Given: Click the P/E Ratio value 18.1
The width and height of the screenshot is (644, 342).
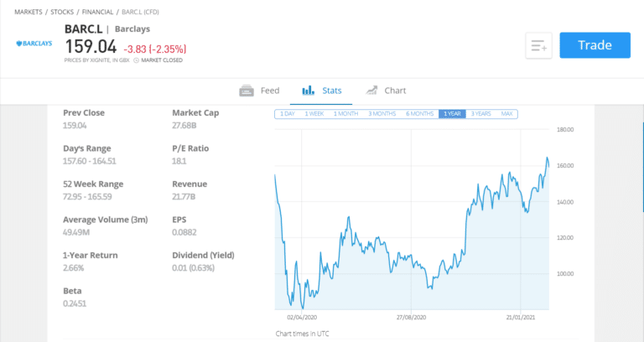Looking at the screenshot, I should point(179,161).
